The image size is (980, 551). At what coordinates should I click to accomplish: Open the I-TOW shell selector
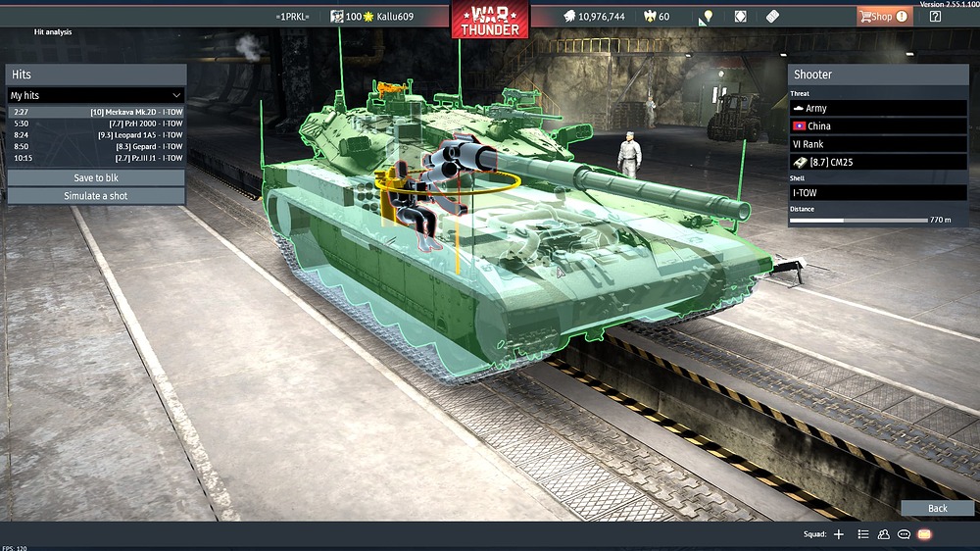878,192
